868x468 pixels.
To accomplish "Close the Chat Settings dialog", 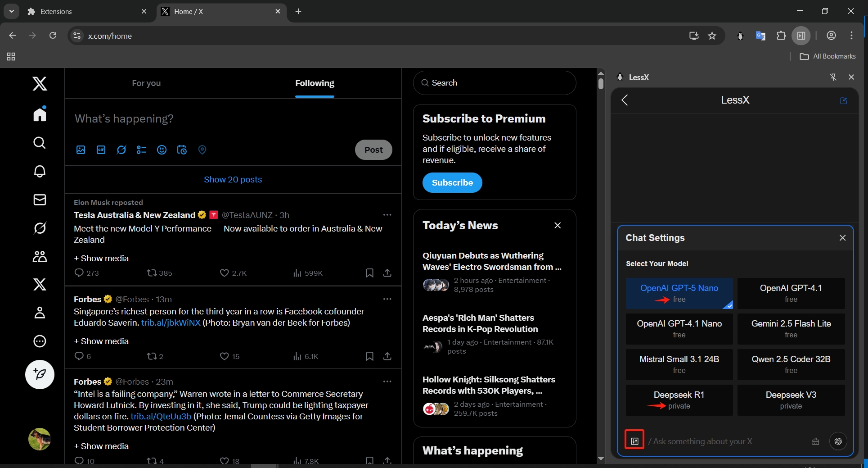I will tap(842, 238).
